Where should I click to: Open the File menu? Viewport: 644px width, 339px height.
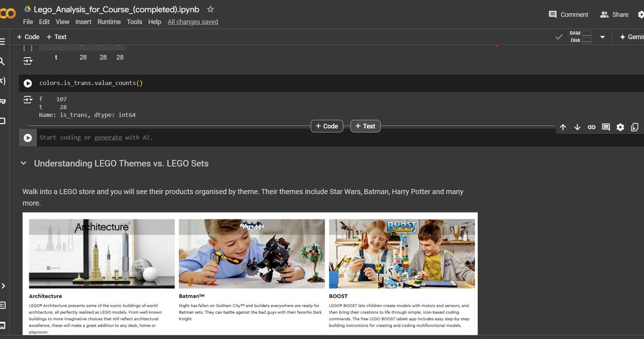coord(28,22)
